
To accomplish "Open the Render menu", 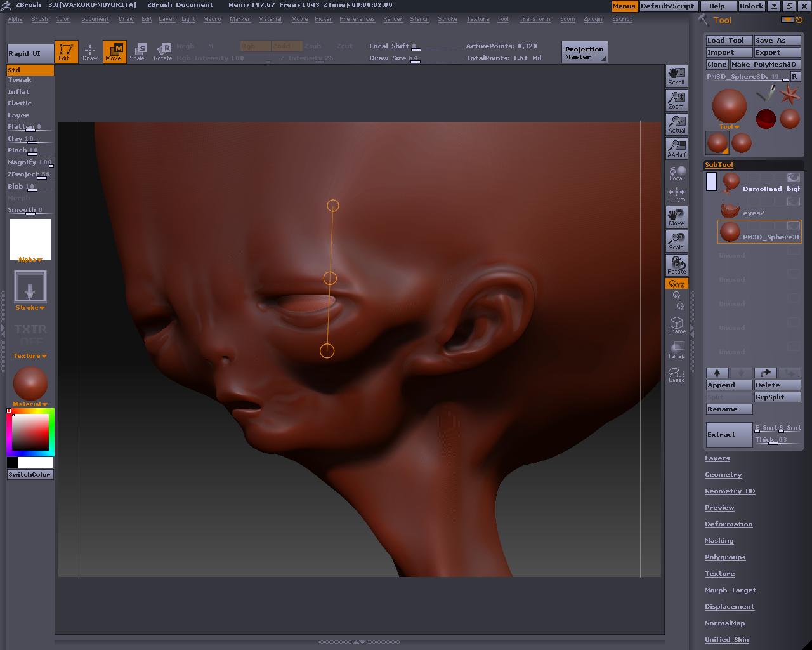I will tap(393, 19).
